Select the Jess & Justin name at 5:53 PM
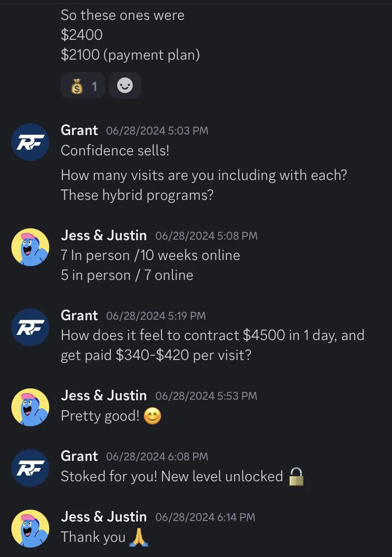This screenshot has width=392, height=557. pyautogui.click(x=104, y=395)
